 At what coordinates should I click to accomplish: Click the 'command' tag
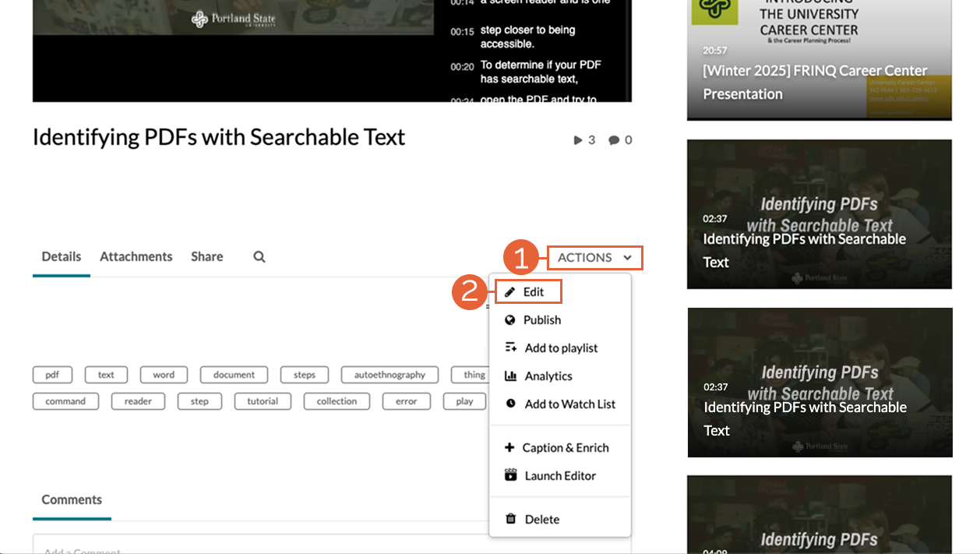point(65,401)
